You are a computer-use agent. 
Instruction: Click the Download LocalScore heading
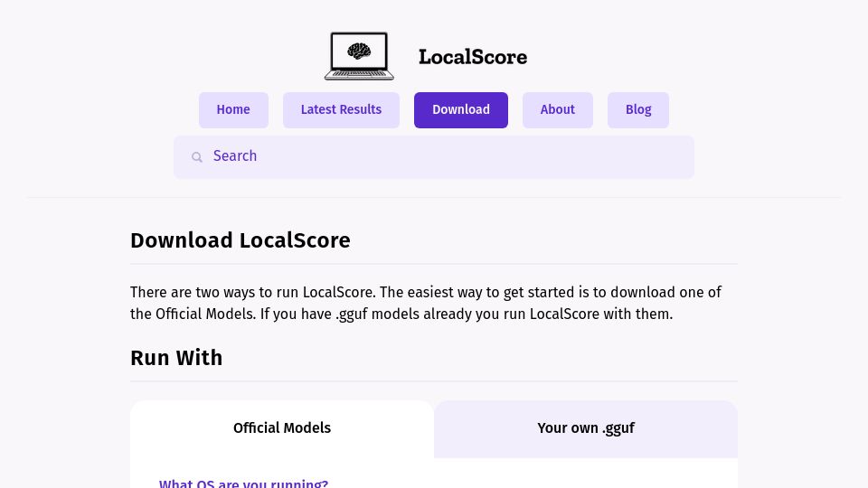(241, 240)
